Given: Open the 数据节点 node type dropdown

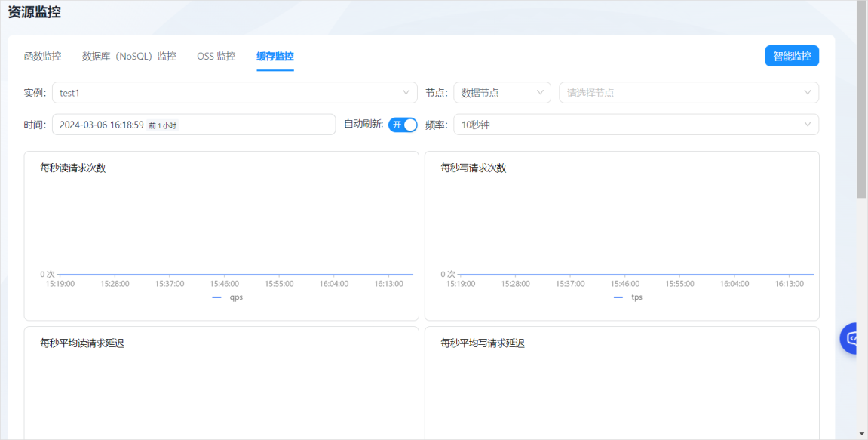Looking at the screenshot, I should [502, 93].
